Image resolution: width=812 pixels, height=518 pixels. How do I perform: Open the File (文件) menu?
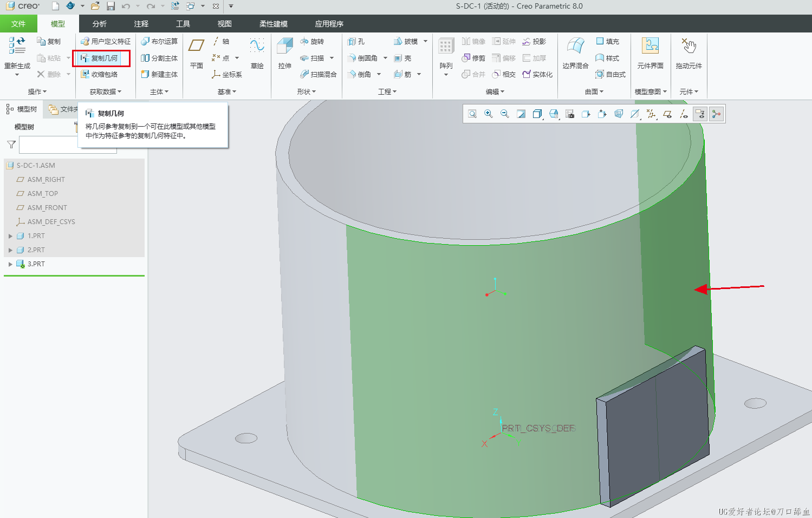tap(18, 24)
